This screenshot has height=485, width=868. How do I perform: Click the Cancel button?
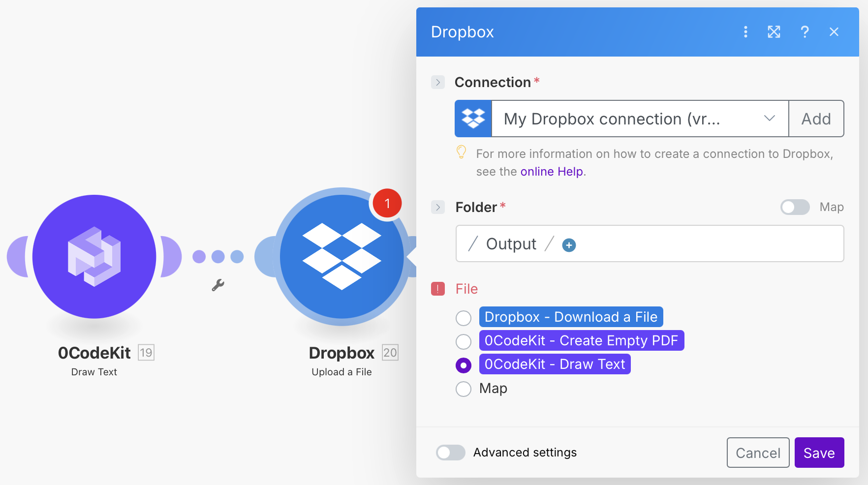click(x=758, y=453)
